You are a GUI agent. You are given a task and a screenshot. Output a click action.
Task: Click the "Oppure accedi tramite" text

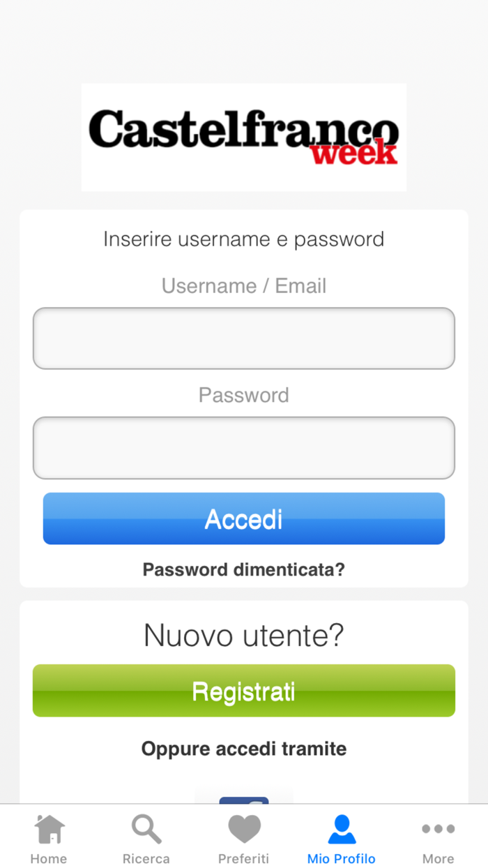click(244, 749)
